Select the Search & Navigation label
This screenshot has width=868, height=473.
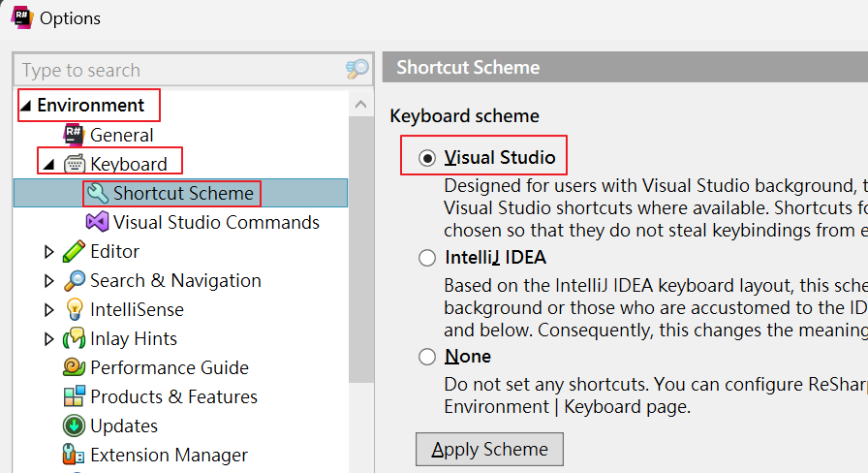(x=175, y=280)
